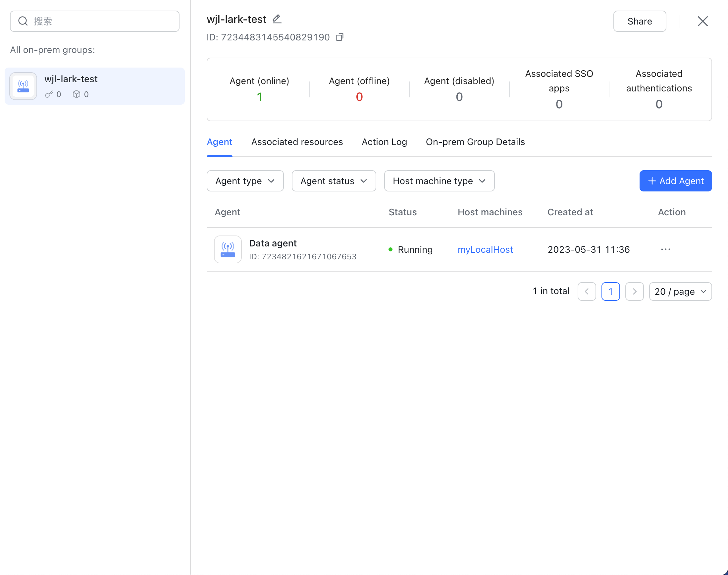The image size is (728, 575).
Task: Open the myLocalHost host machine link
Action: pos(485,249)
